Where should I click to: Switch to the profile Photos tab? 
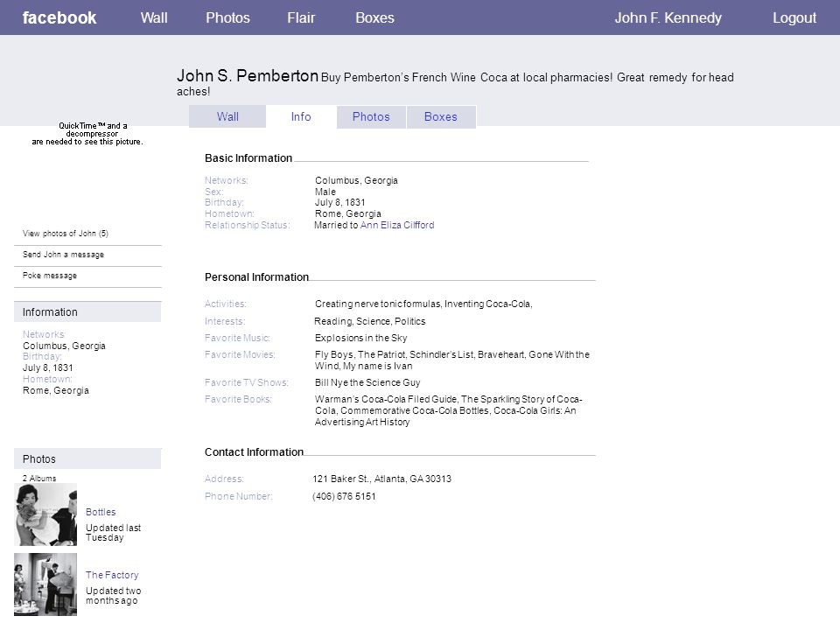tap(371, 116)
